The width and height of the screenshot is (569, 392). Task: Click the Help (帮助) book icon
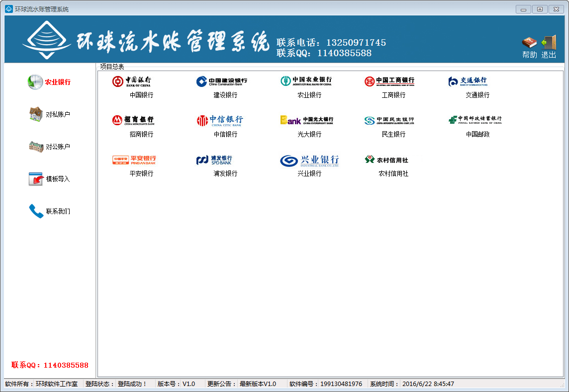pyautogui.click(x=529, y=43)
